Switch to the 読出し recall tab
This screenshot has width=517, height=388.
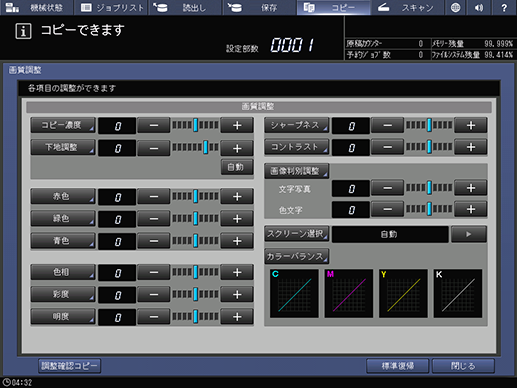186,7
